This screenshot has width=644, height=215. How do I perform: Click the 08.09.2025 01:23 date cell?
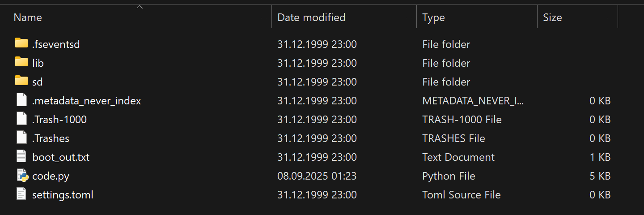[317, 176]
